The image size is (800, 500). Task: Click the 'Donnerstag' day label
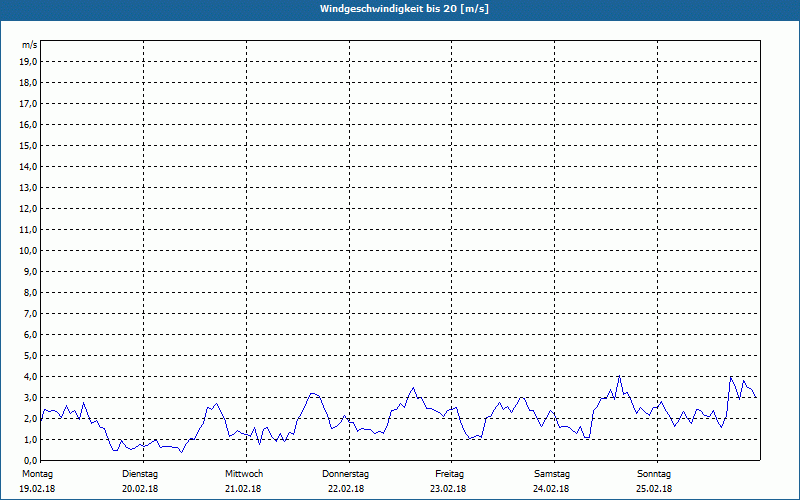pyautogui.click(x=345, y=474)
